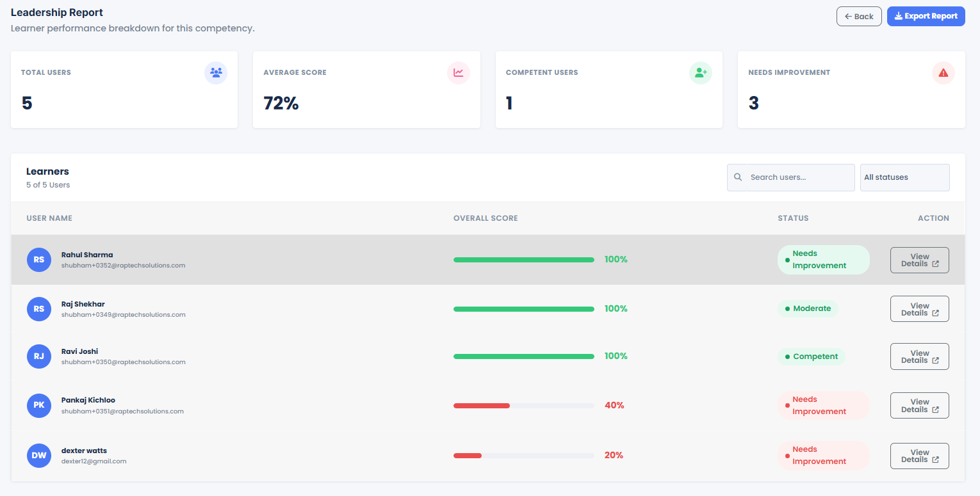Click dexter watts' DW avatar
The height and width of the screenshot is (496, 980).
[39, 456]
